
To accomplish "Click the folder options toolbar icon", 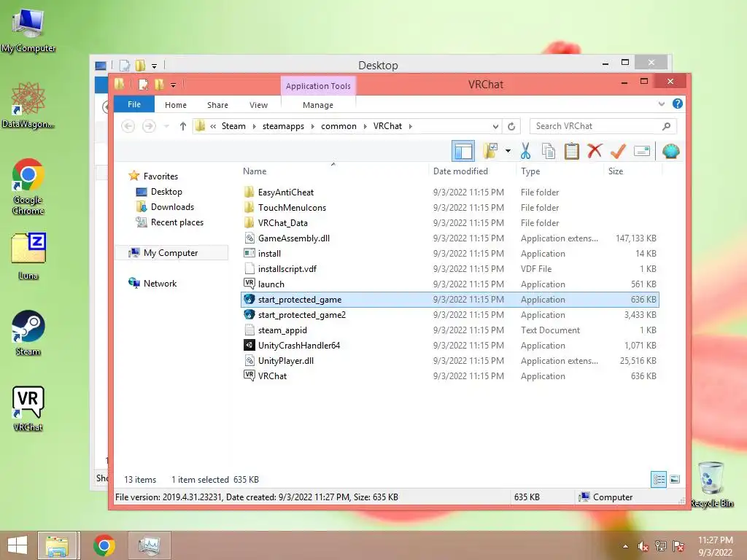I will [x=491, y=151].
